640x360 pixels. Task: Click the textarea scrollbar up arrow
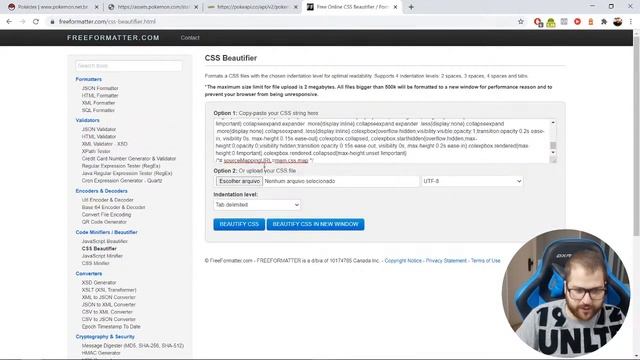[553, 122]
